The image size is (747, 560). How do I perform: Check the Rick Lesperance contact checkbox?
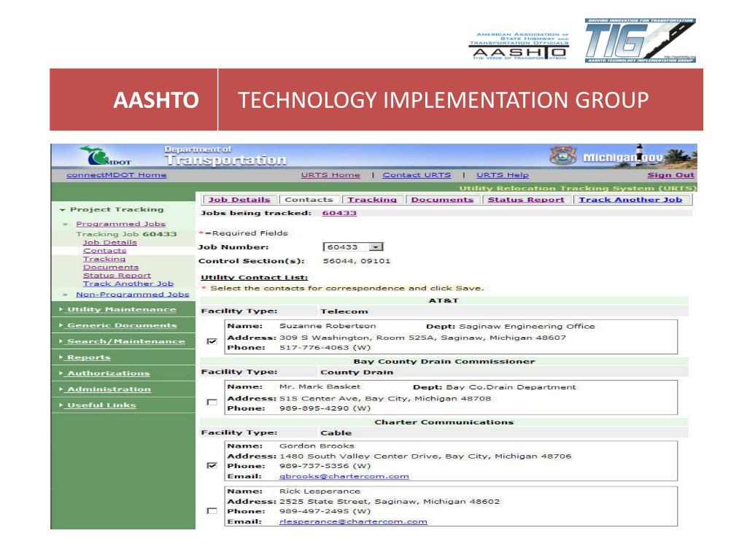tap(212, 510)
